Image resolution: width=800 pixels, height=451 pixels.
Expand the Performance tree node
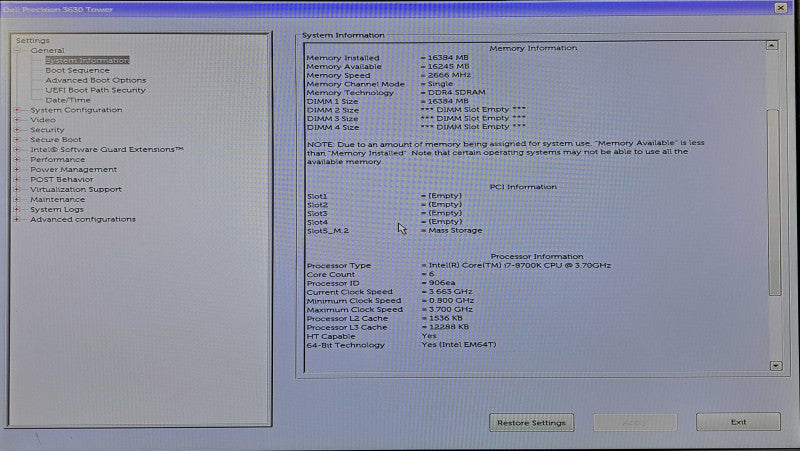pyautogui.click(x=17, y=159)
